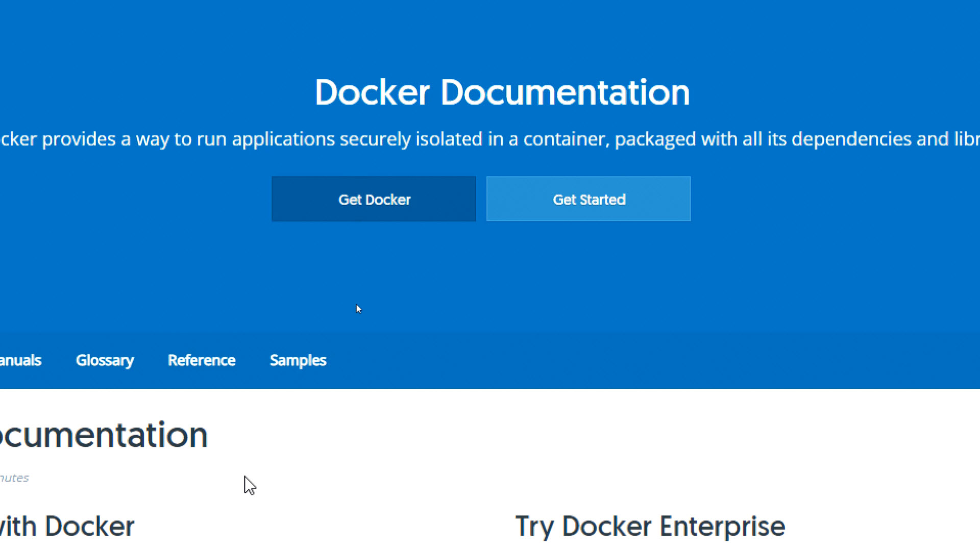Click the Get Started button

coord(589,199)
